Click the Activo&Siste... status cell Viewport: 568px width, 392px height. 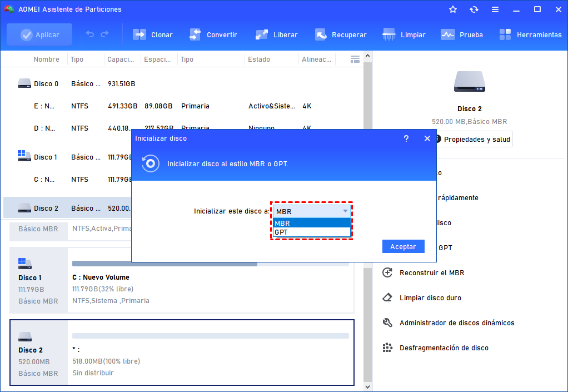point(272,106)
